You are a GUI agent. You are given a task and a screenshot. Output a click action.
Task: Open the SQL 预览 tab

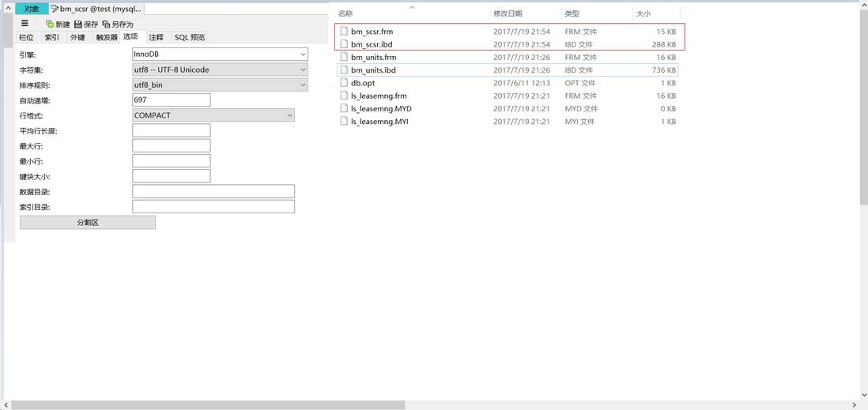190,37
